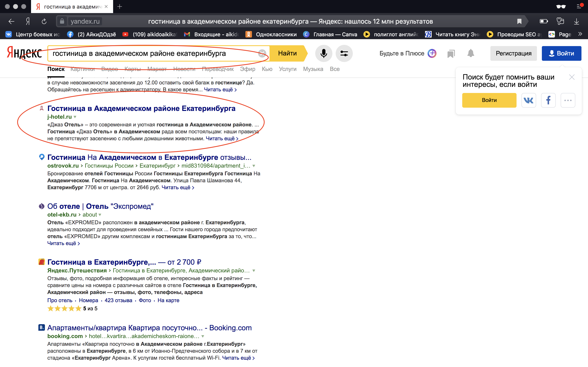Open saved collections bookmark icon

point(451,53)
